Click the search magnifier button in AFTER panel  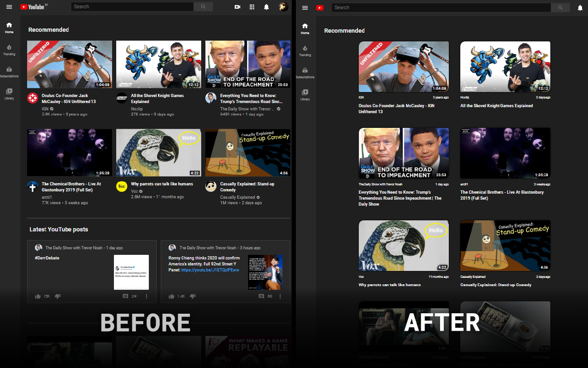point(560,8)
